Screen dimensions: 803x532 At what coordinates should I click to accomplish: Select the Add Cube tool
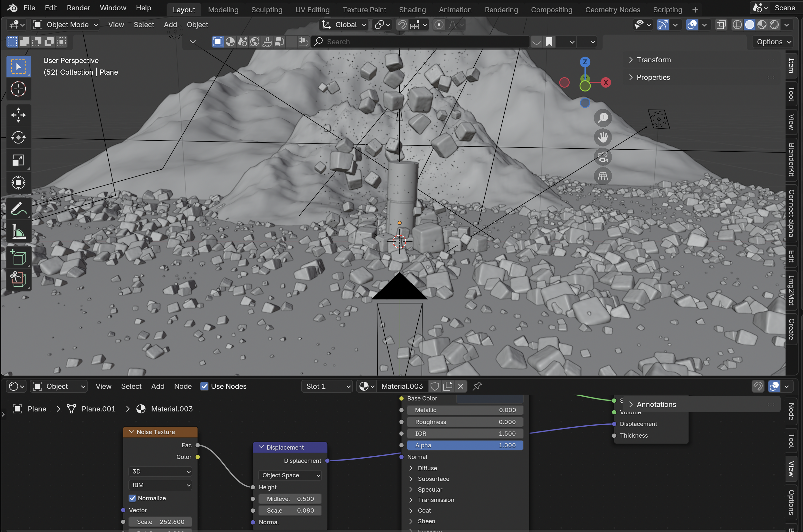(x=18, y=257)
